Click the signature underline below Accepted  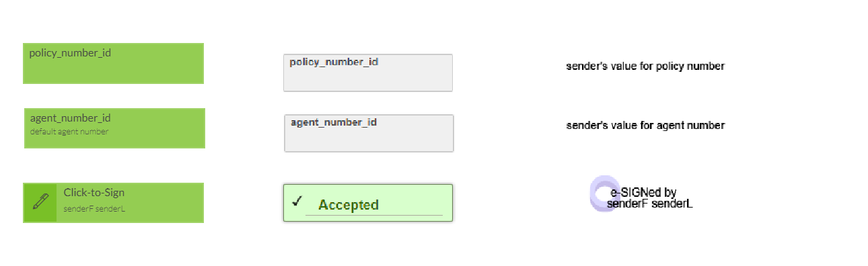(374, 215)
